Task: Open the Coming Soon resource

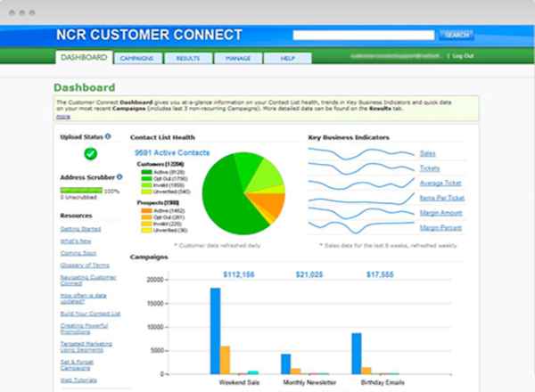Action: (78, 253)
